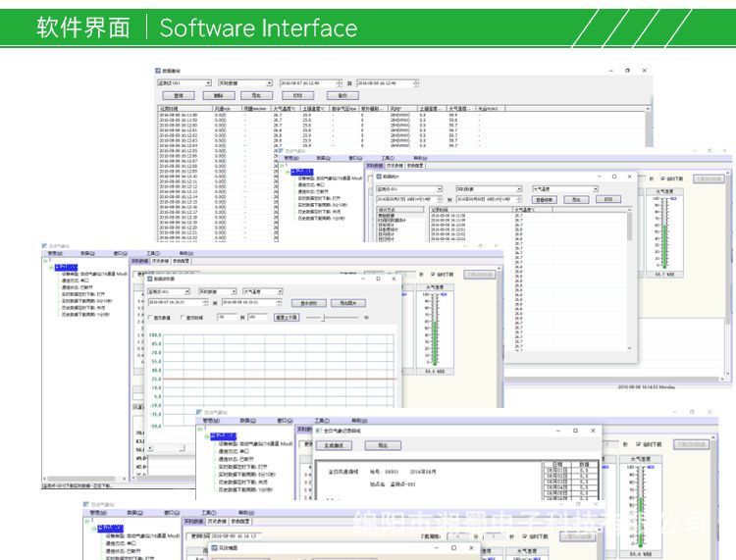This screenshot has height=560, width=736.
Task: Select the highlighted tree node in the leftmost main window
Action: tap(66, 268)
